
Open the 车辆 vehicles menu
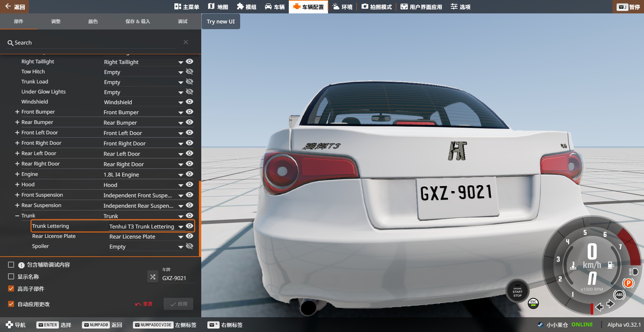pos(275,7)
